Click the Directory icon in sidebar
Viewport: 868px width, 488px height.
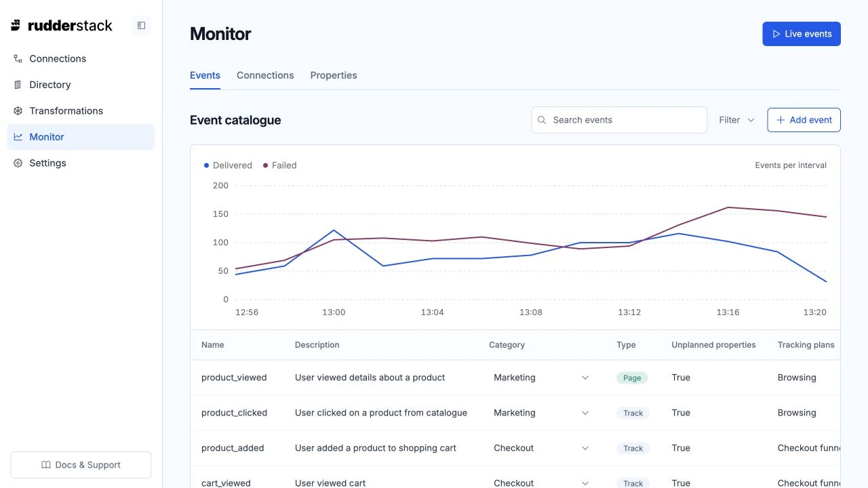pos(18,85)
